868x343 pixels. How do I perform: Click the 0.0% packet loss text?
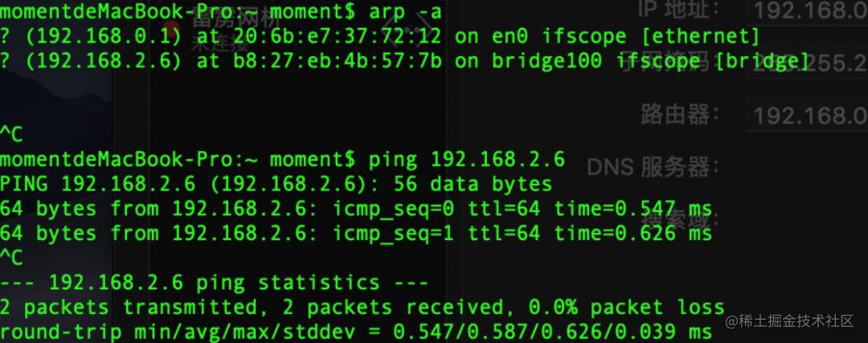click(x=626, y=307)
